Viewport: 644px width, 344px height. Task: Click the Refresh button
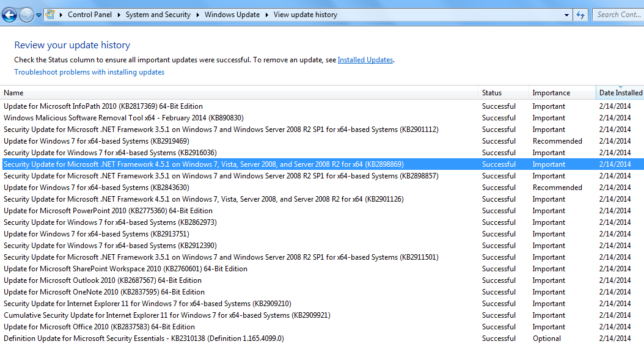580,15
